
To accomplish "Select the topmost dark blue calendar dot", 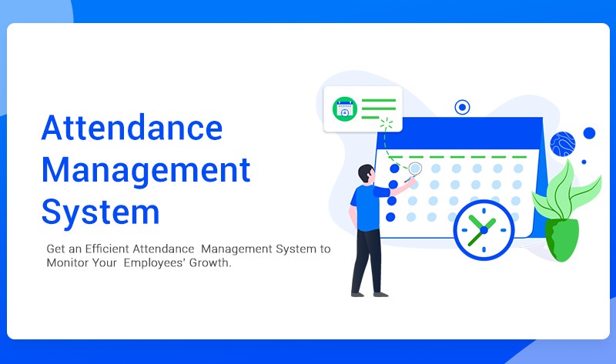I will coord(393,169).
